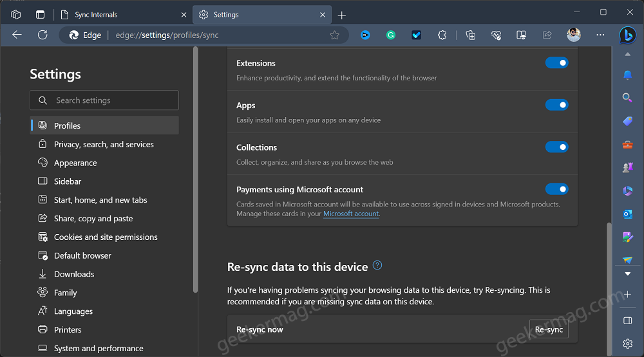Open the Browser essentials heart icon
This screenshot has width=644, height=357.
tap(496, 35)
